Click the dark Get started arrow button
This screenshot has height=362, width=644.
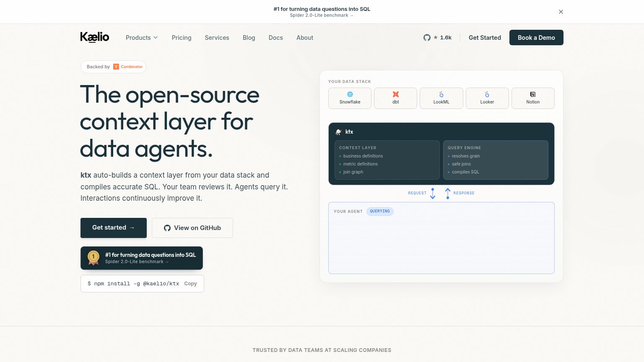click(114, 228)
